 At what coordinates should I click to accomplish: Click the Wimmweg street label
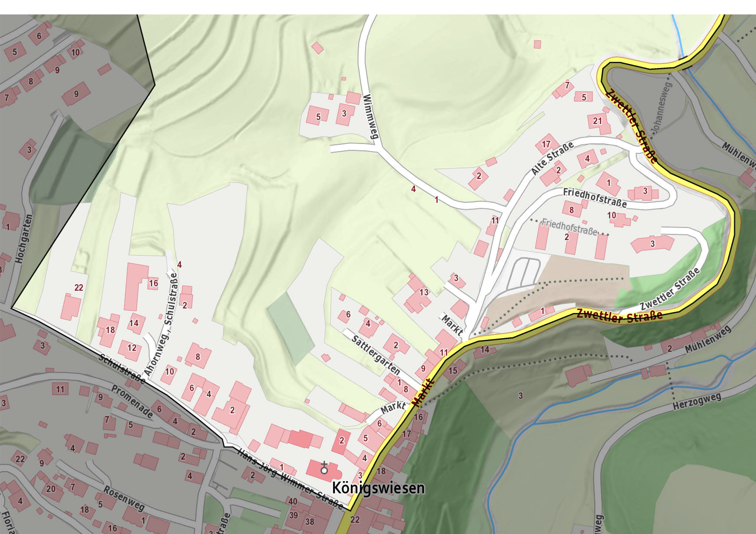click(370, 117)
